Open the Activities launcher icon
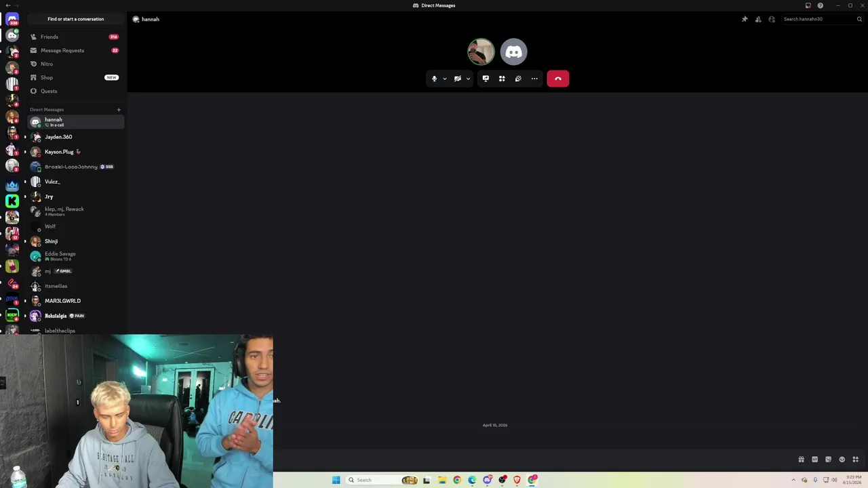Viewport: 868px width, 488px height. pyautogui.click(x=502, y=79)
